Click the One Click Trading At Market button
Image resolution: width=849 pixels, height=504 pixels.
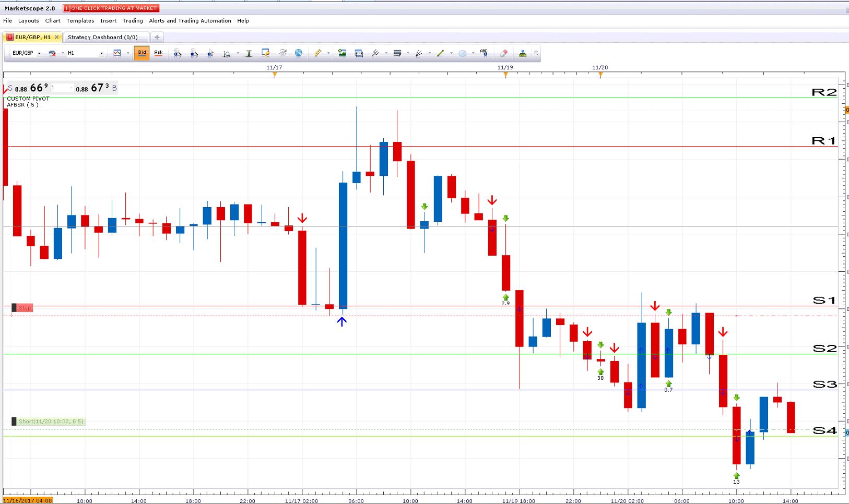pos(111,8)
